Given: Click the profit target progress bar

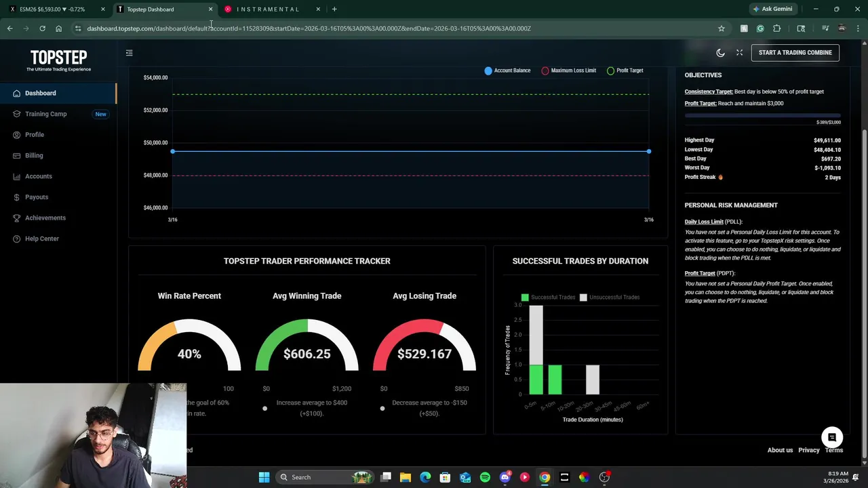Looking at the screenshot, I should 762,116.
